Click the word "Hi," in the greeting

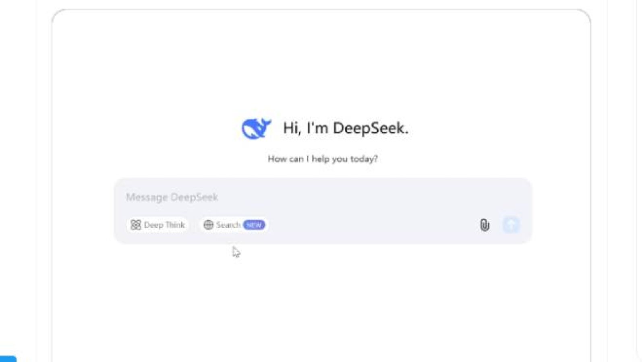click(x=292, y=128)
